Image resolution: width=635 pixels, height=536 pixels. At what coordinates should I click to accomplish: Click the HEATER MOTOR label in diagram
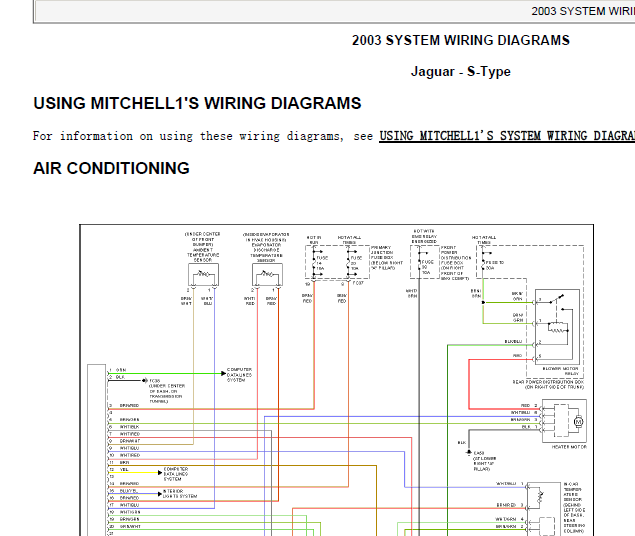coord(569,447)
